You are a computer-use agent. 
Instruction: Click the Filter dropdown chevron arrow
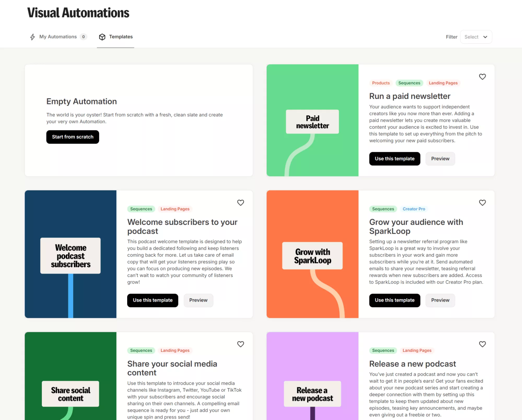(485, 37)
